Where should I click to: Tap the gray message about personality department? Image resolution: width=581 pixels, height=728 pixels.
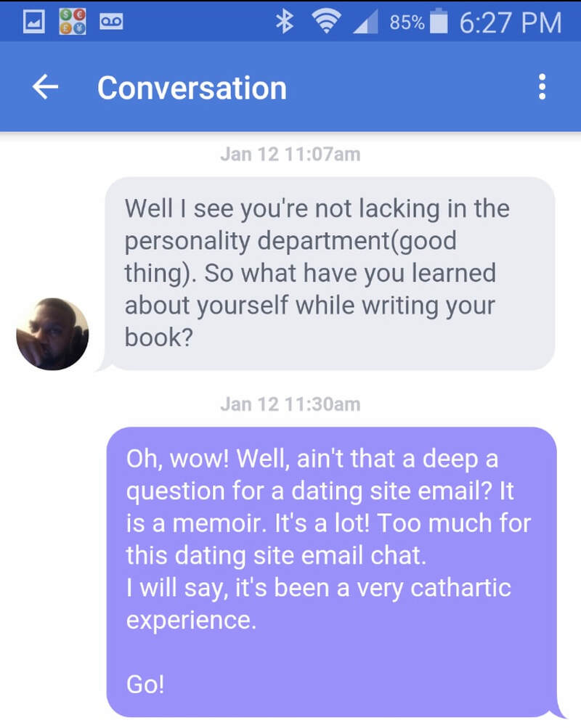329,274
